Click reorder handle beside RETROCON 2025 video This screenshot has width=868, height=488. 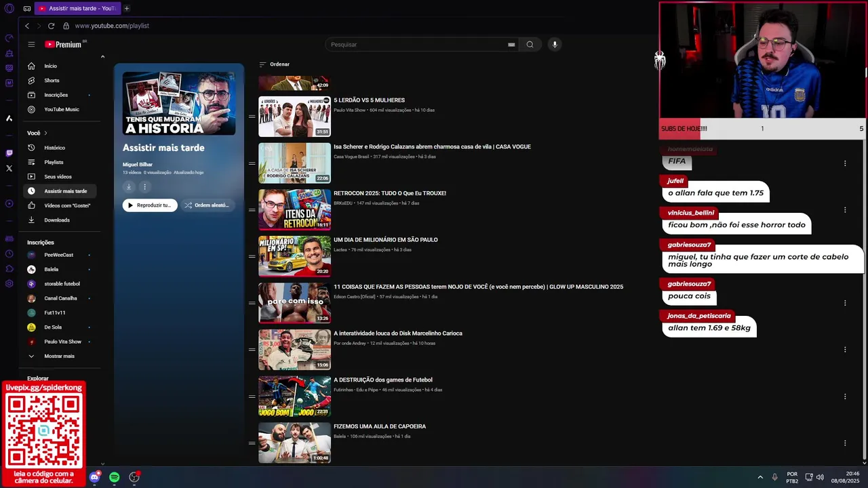coord(252,210)
